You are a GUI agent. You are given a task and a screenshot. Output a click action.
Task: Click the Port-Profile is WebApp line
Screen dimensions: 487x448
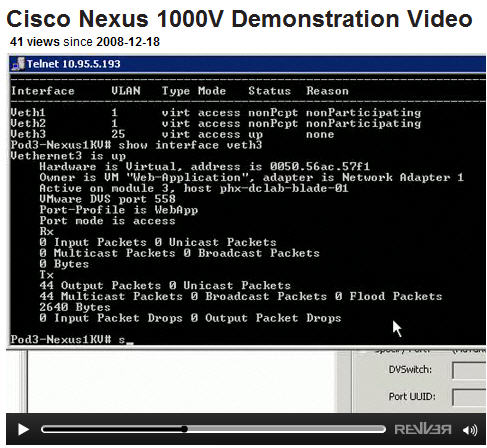(119, 210)
